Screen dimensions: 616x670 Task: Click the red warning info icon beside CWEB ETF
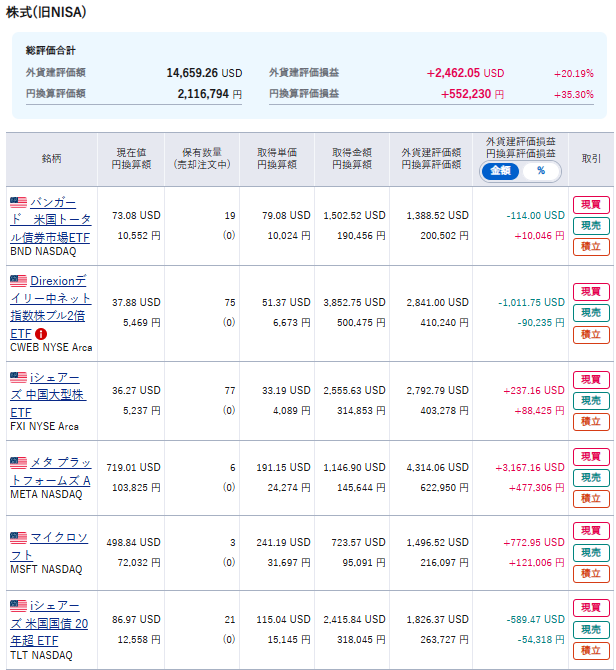point(41,333)
